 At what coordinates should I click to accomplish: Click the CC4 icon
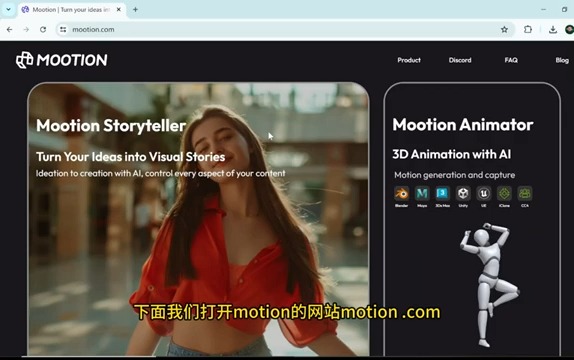[x=525, y=193]
